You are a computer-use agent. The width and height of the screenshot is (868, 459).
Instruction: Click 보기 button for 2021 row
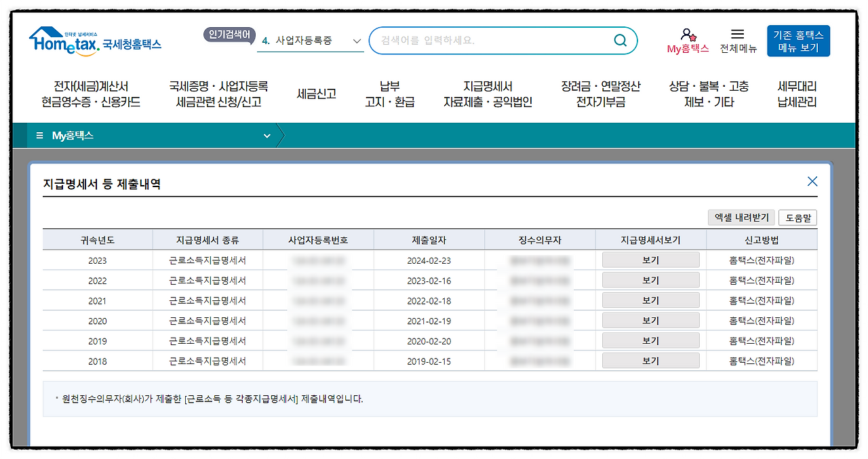[x=650, y=300]
